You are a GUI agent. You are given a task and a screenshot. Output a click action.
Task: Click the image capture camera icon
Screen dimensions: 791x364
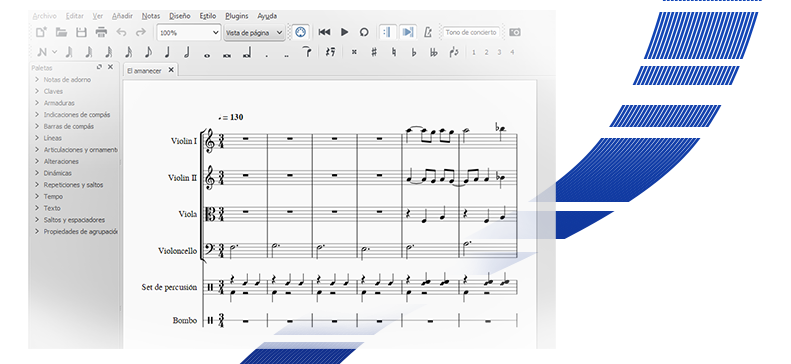(x=515, y=32)
